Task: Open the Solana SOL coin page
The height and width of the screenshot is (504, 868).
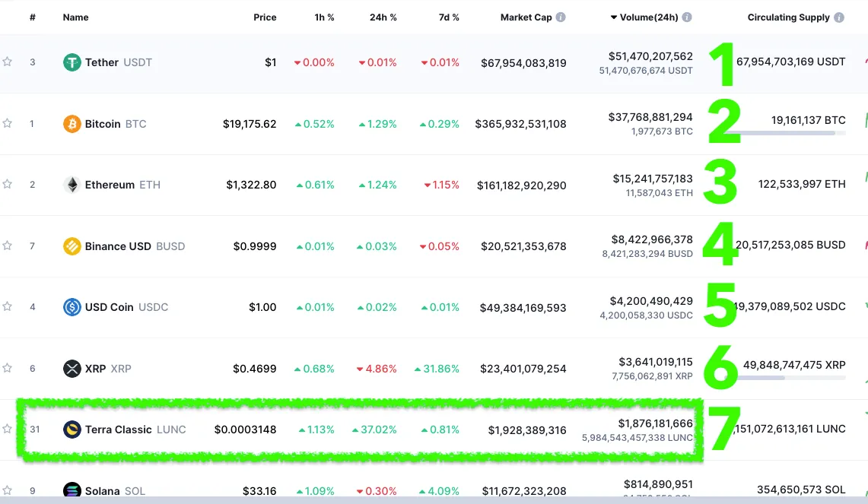Action: (x=115, y=491)
